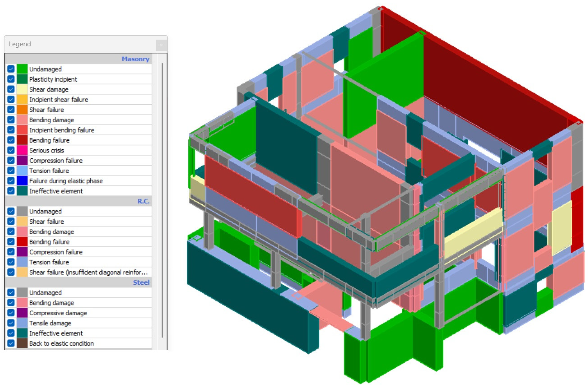Select the truncated Shear failure (insufficient diagonal reinfor… entry
Image resolution: width=588 pixels, height=388 pixels.
[88, 272]
